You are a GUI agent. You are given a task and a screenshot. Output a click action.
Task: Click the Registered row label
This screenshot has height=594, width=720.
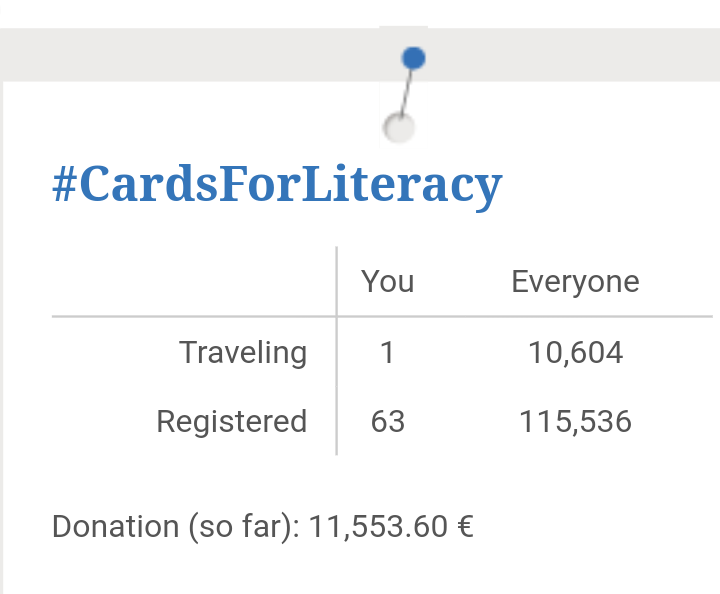(x=232, y=422)
